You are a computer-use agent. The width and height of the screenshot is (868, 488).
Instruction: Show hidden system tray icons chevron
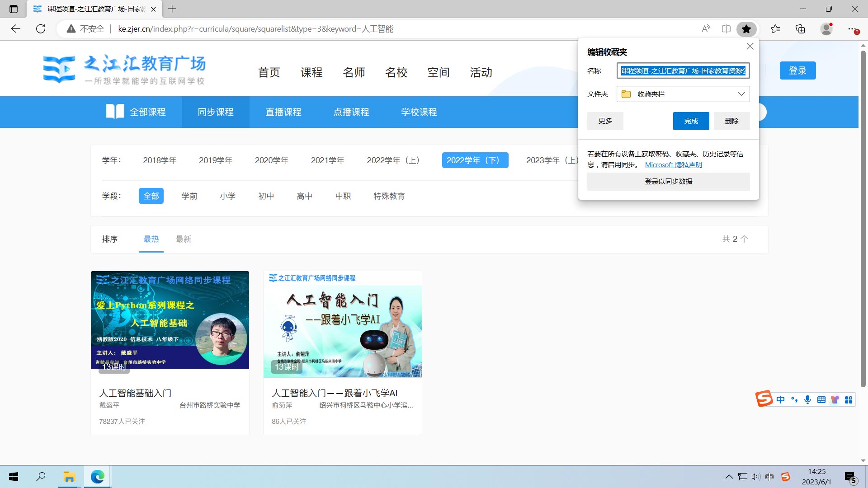[729, 477]
